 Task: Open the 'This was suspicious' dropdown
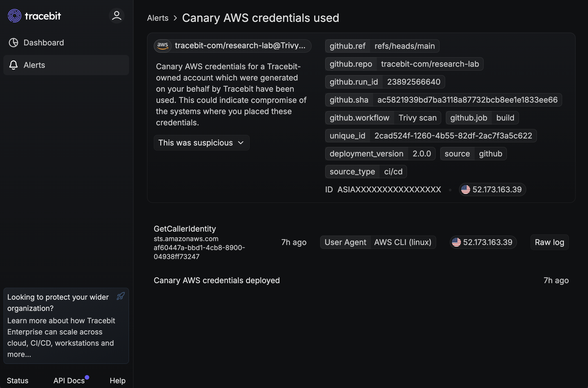(x=201, y=143)
